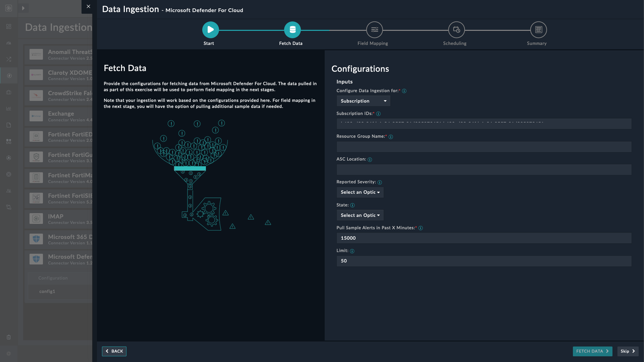This screenshot has width=644, height=362.
Task: Click the Start step icon in wizard
Action: 210,30
